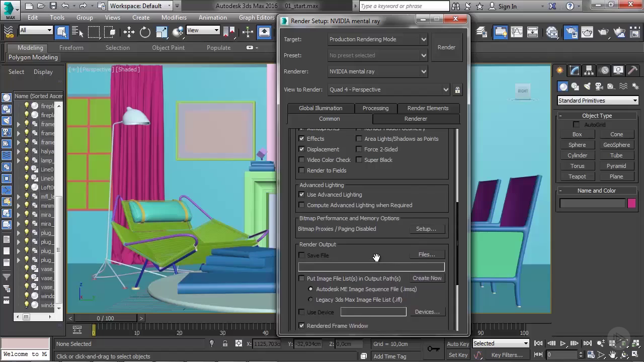This screenshot has width=644, height=362.
Task: Click Rectangular Selection Region tool
Action: tap(94, 32)
